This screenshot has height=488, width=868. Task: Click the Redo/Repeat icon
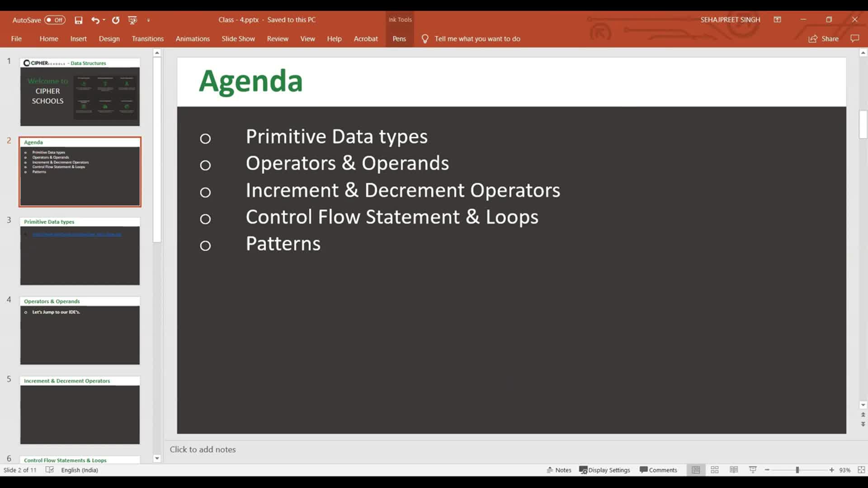(x=116, y=20)
